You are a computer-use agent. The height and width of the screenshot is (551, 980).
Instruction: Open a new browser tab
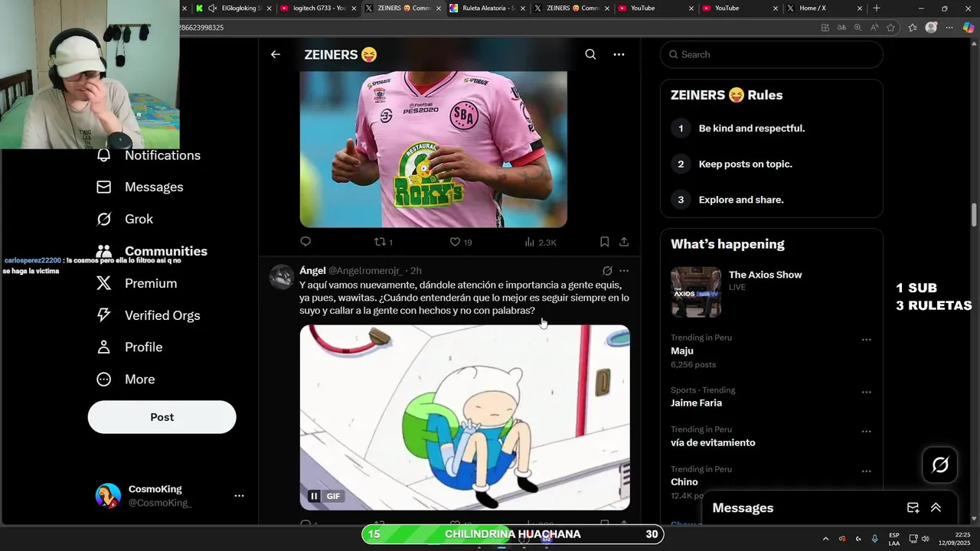[x=877, y=8]
